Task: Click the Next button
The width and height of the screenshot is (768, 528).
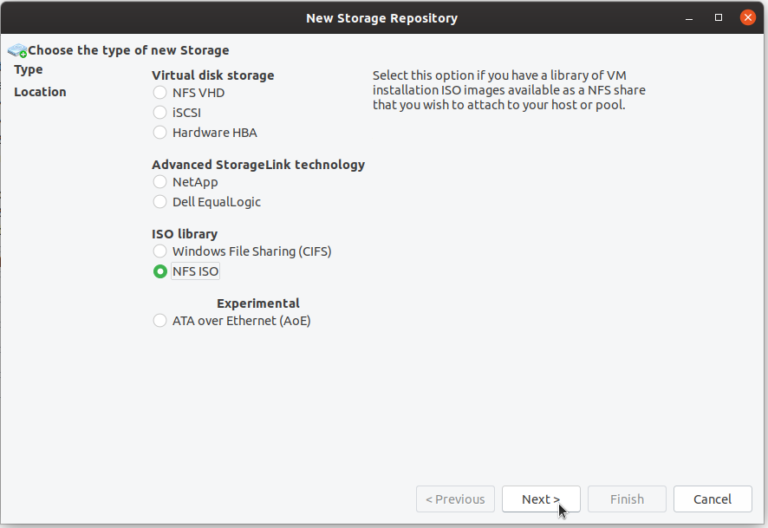Action: coord(540,499)
